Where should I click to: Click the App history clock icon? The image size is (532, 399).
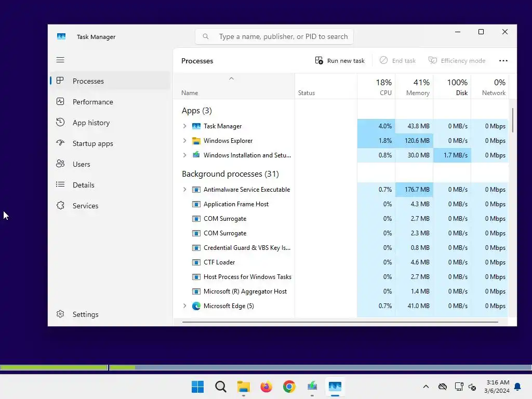[60, 122]
